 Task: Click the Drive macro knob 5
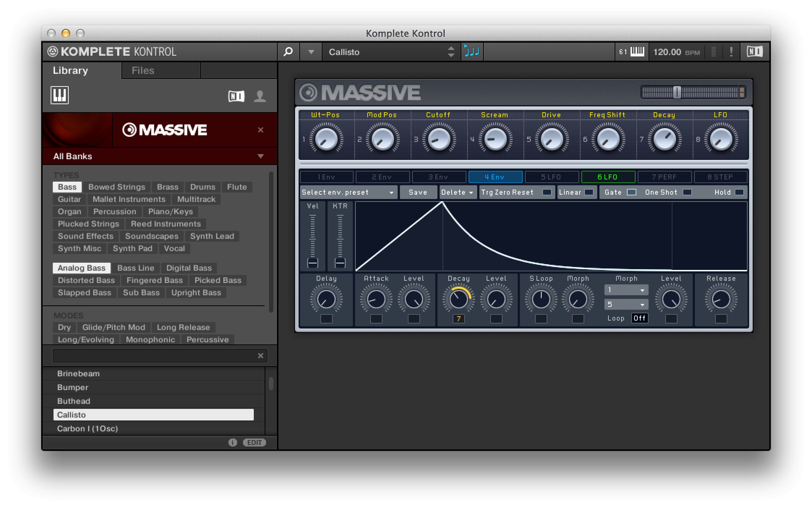(552, 139)
